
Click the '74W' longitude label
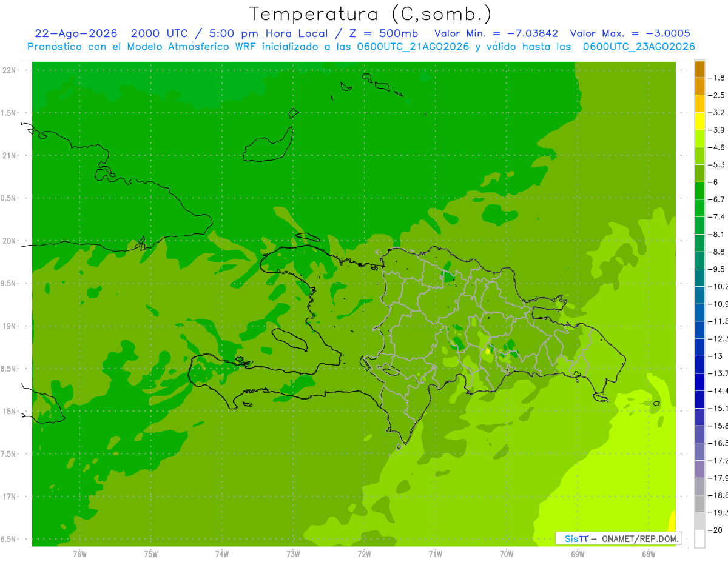coord(222,554)
